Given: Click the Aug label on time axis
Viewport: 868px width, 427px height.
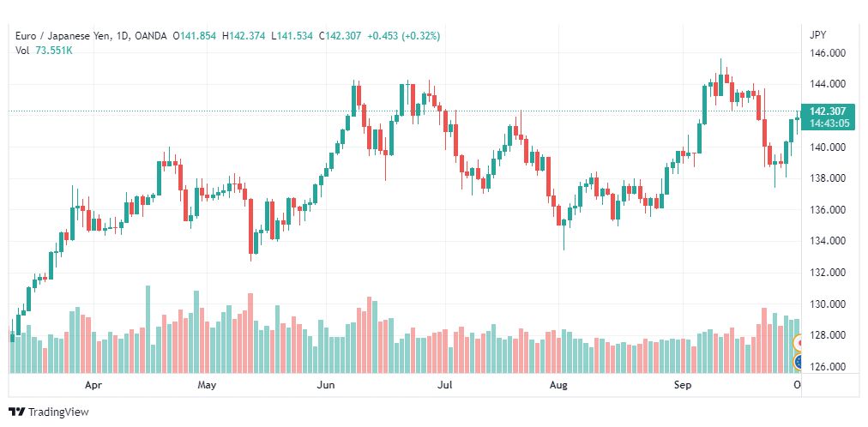Looking at the screenshot, I should [x=559, y=384].
